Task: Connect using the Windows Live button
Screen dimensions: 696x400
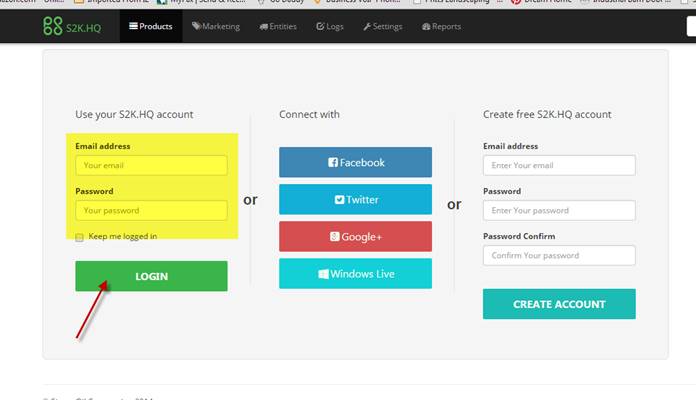Action: pyautogui.click(x=355, y=273)
